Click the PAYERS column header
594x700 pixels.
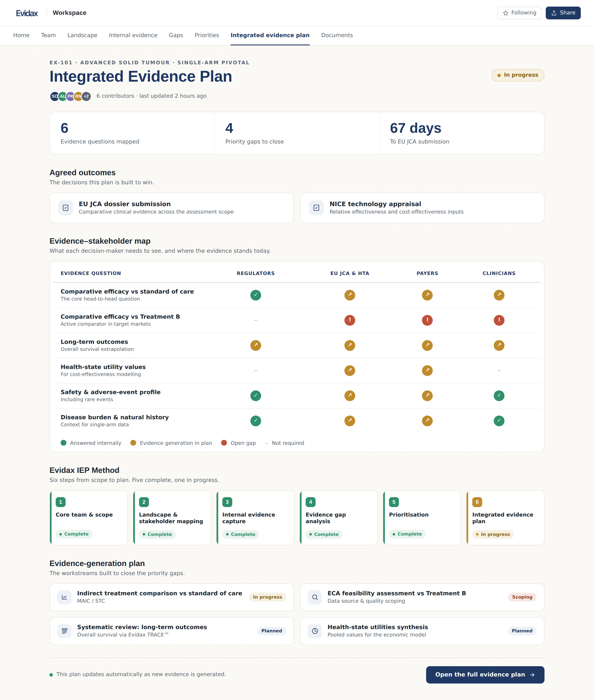pyautogui.click(x=427, y=273)
